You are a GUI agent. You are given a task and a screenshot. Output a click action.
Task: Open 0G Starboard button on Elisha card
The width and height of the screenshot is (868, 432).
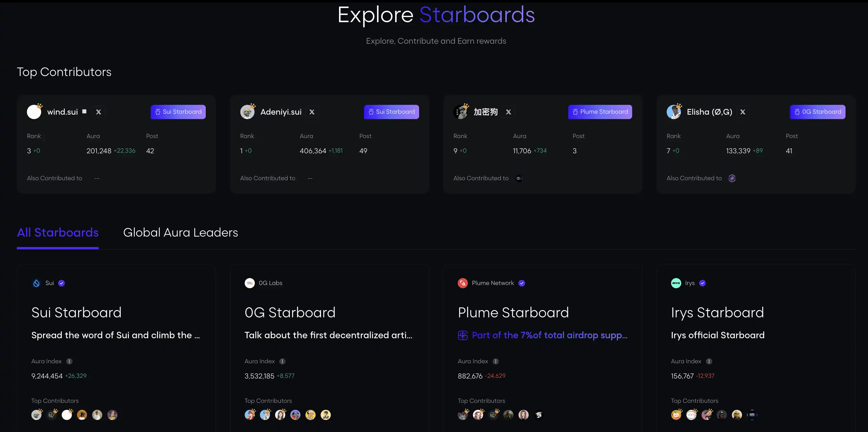pyautogui.click(x=817, y=112)
